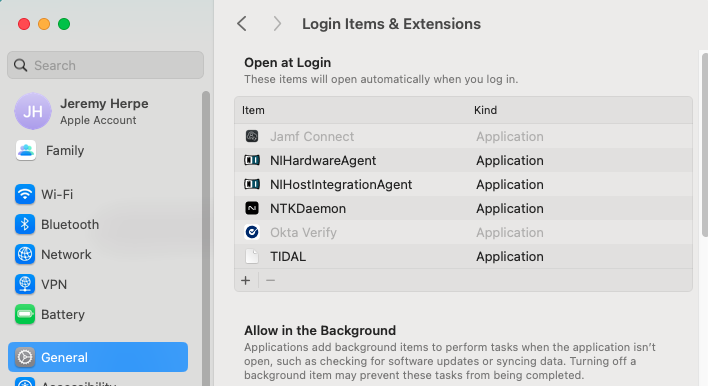Viewport: 708px width, 386px height.
Task: Click the NIHostIntegrationAgent app icon
Action: pos(252,184)
